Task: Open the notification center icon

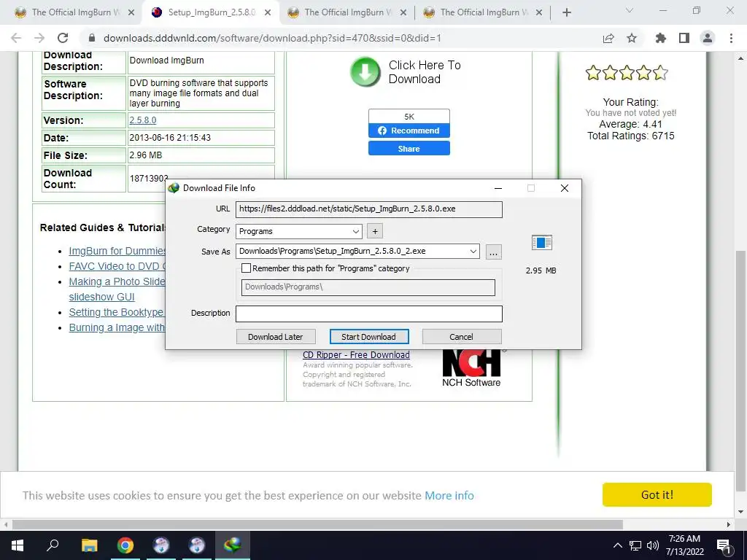Action: click(723, 545)
